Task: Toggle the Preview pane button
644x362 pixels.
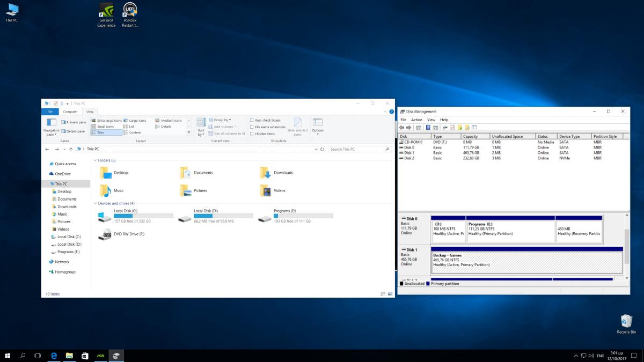Action: [74, 122]
